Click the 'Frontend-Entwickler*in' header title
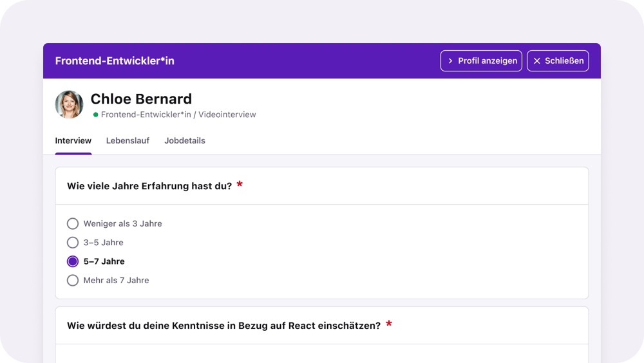 (115, 61)
